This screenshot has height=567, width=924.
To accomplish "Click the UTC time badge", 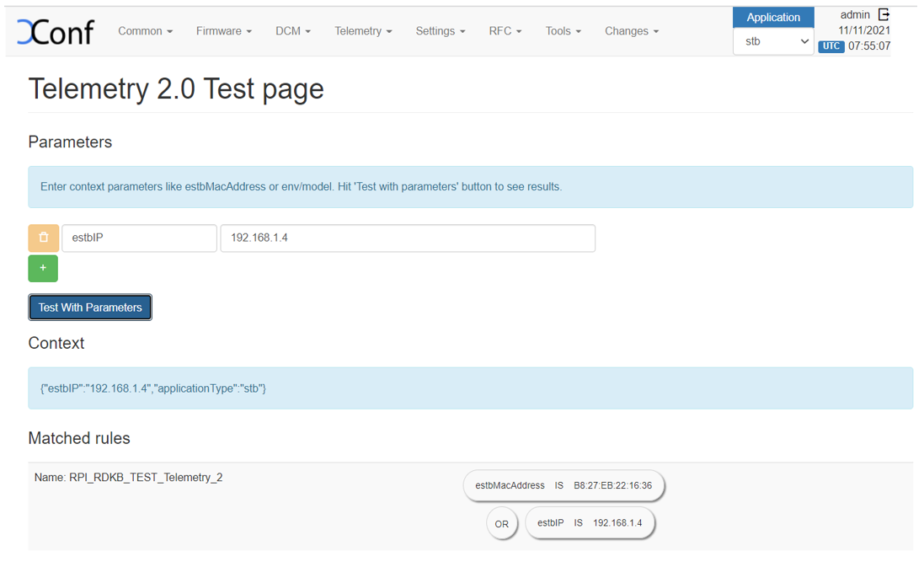I will [831, 46].
